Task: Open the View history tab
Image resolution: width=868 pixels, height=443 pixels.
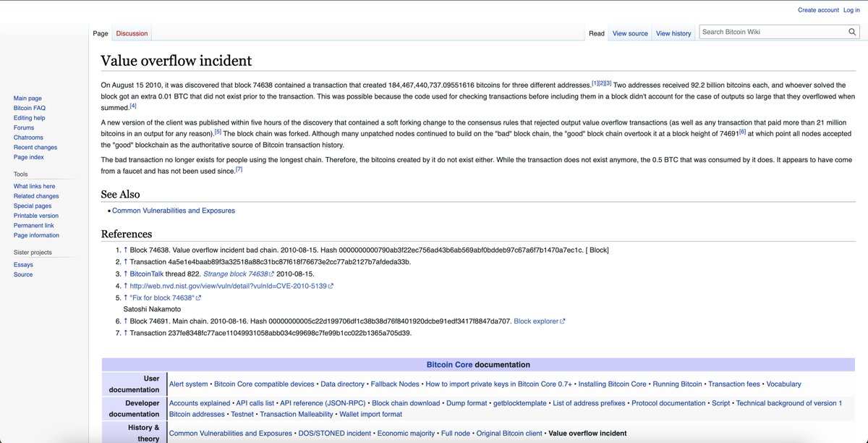Action: [673, 33]
